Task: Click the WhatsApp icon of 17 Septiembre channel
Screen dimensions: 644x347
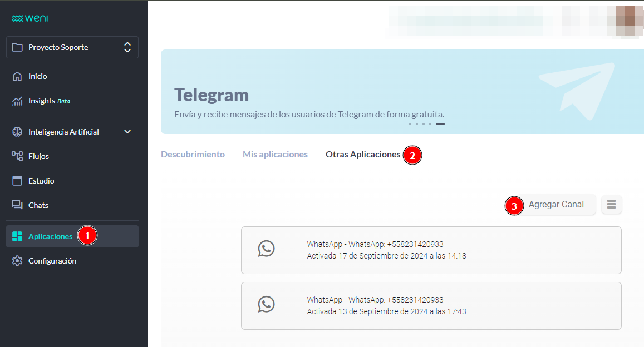Action: pyautogui.click(x=266, y=249)
